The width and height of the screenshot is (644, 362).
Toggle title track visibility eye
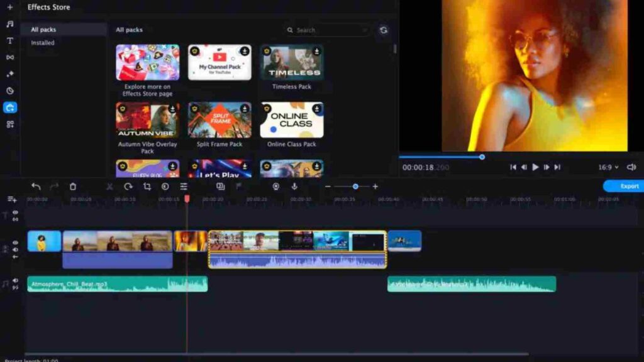15,212
